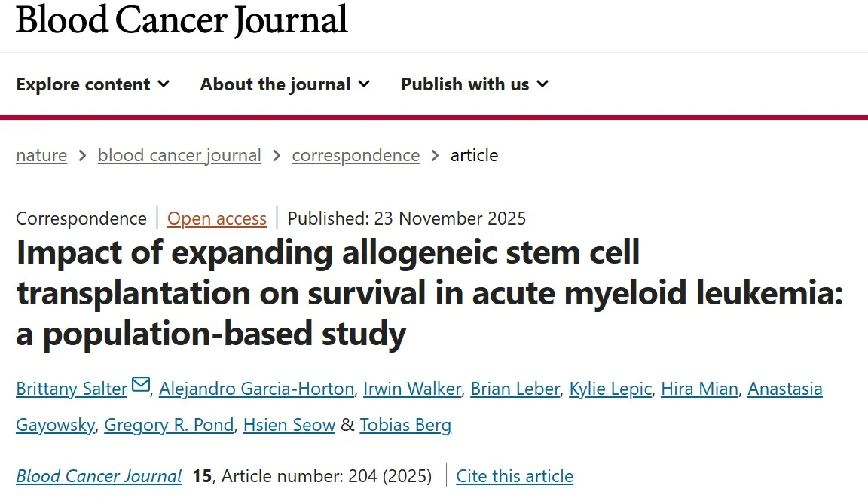Expand the Explore content menu
Viewport: 868px width, 504px height.
(x=93, y=84)
